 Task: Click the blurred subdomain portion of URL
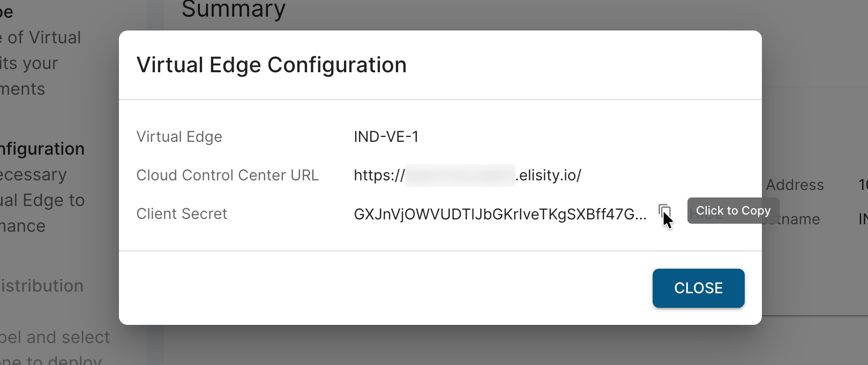pyautogui.click(x=460, y=175)
